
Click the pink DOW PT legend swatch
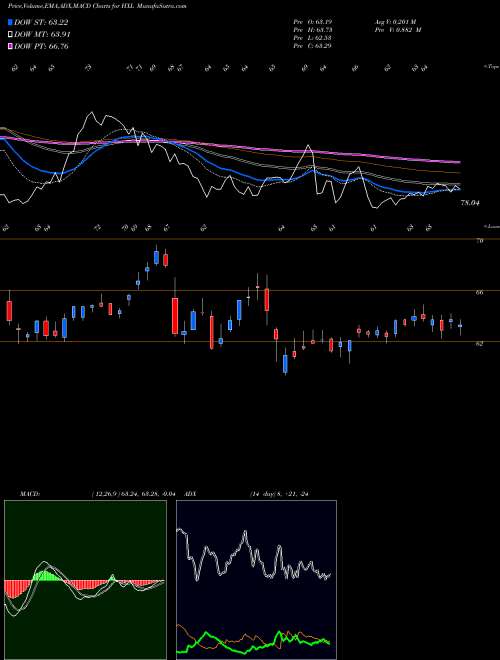pyautogui.click(x=11, y=46)
